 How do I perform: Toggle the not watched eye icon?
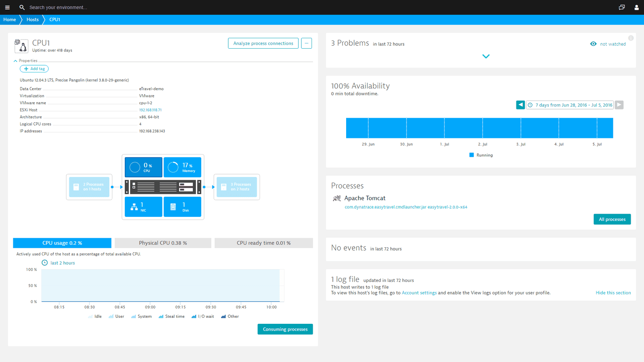593,44
